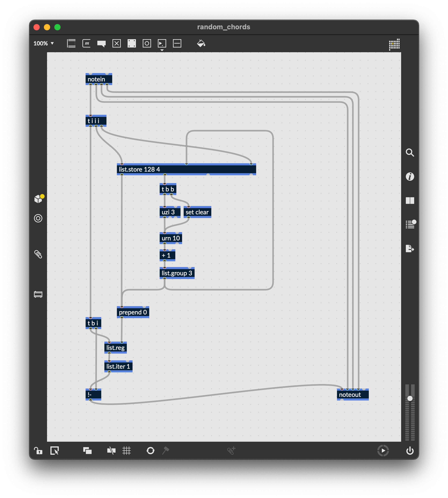
Task: Select the list.store 128 4 object
Action: pyautogui.click(x=186, y=169)
